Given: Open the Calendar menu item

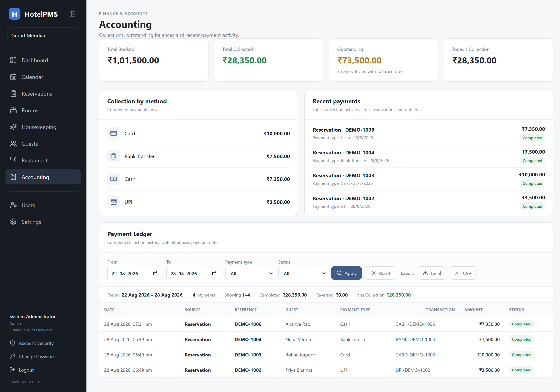Looking at the screenshot, I should [43, 77].
